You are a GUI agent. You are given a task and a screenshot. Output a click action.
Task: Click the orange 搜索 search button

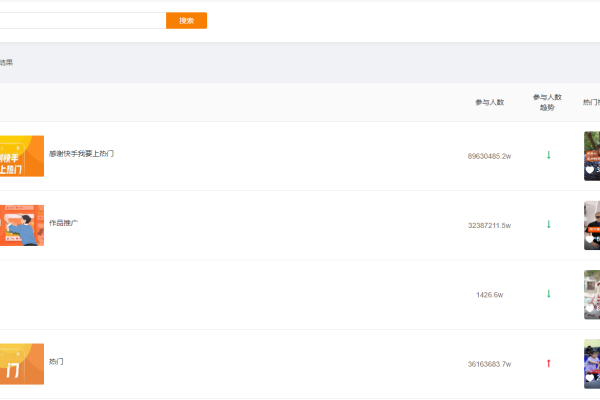pyautogui.click(x=186, y=20)
